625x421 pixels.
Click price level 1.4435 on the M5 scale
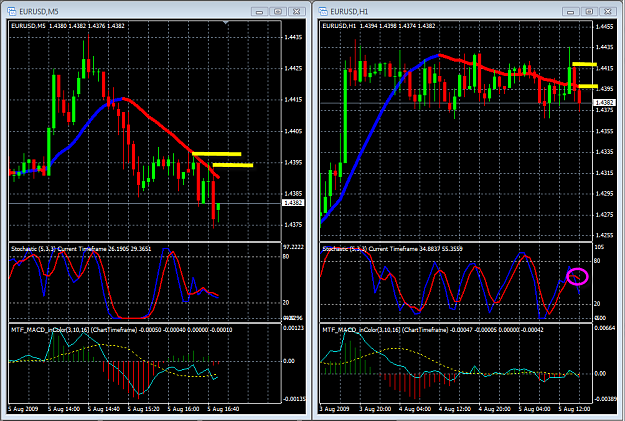293,37
